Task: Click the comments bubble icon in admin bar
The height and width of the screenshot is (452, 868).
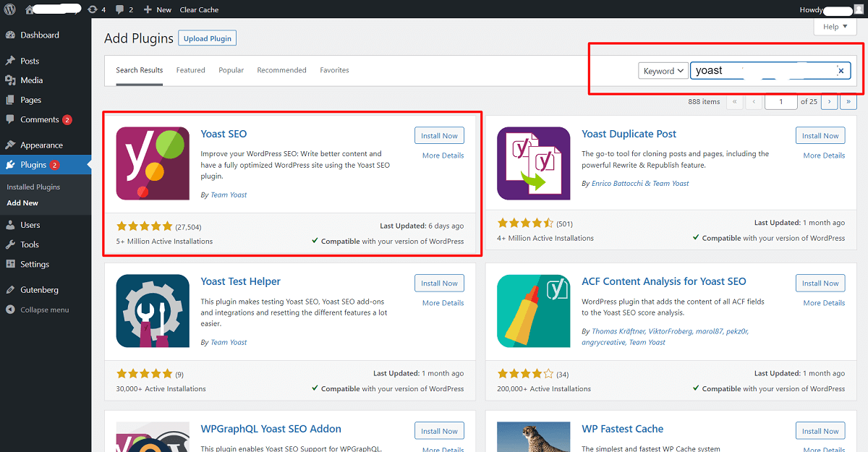Action: (x=122, y=9)
